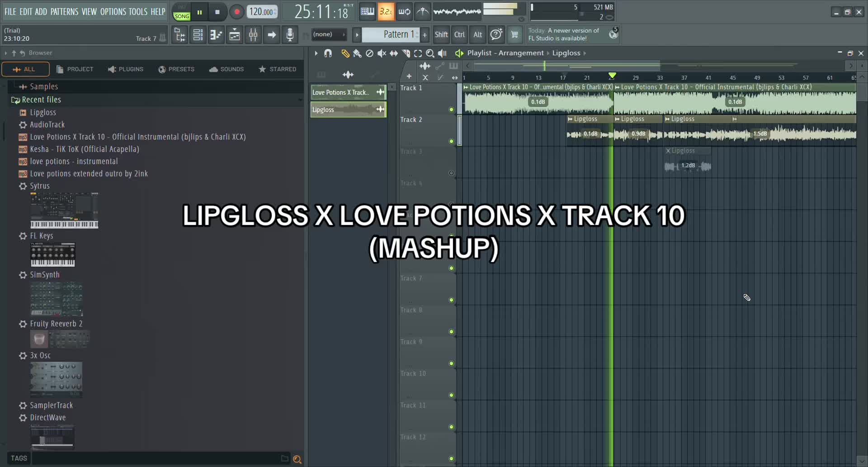The width and height of the screenshot is (868, 467).
Task: Select the Zoom tool
Action: [x=430, y=53]
